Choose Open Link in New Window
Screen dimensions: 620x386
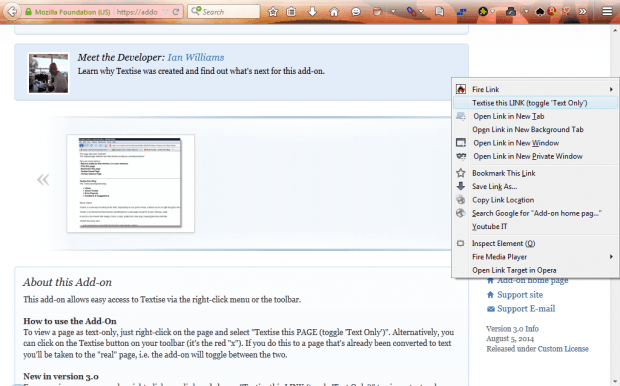(x=535, y=143)
